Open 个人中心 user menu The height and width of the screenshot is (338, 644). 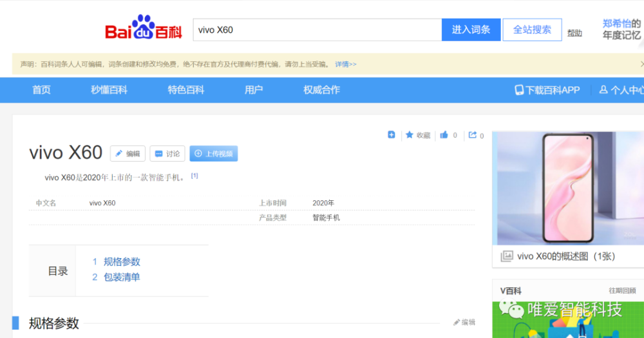(621, 90)
